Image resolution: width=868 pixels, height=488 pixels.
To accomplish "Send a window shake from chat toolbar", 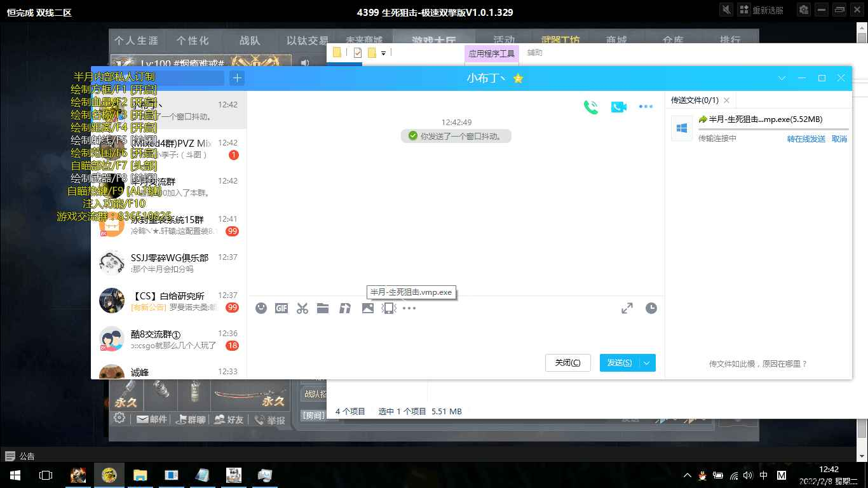I will (388, 308).
